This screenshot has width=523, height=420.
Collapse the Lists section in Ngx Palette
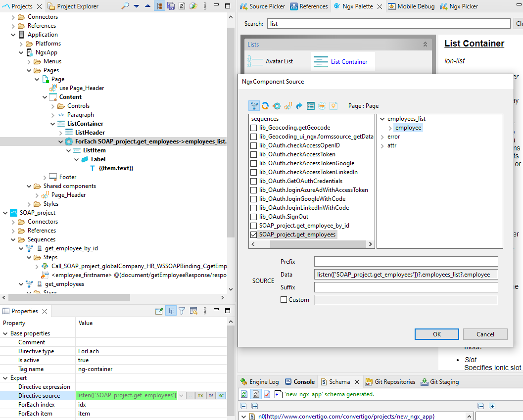pyautogui.click(x=425, y=45)
